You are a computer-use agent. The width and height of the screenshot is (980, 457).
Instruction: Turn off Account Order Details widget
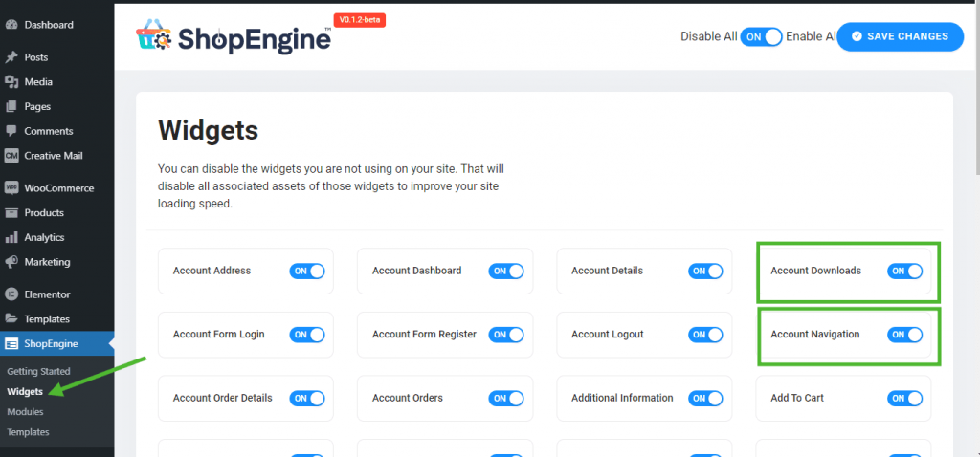pyautogui.click(x=307, y=399)
